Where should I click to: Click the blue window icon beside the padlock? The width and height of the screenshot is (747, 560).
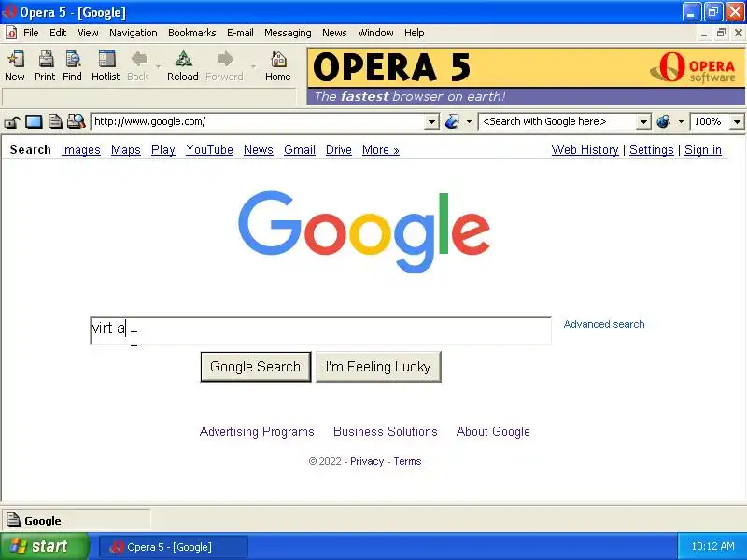tap(34, 122)
